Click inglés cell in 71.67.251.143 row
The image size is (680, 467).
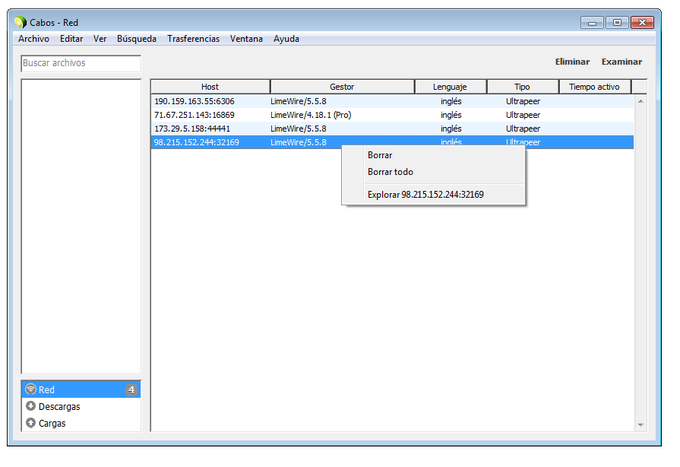(x=451, y=115)
